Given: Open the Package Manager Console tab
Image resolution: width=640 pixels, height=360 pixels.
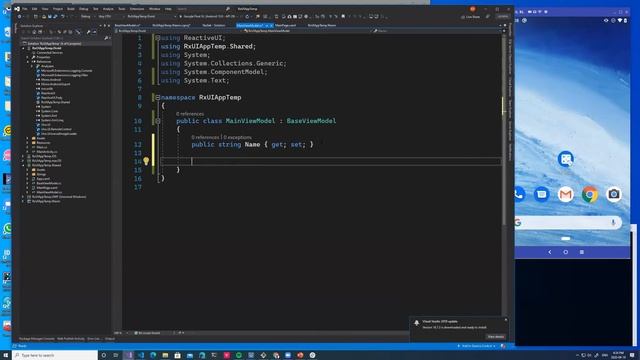Looking at the screenshot, I should tap(37, 339).
